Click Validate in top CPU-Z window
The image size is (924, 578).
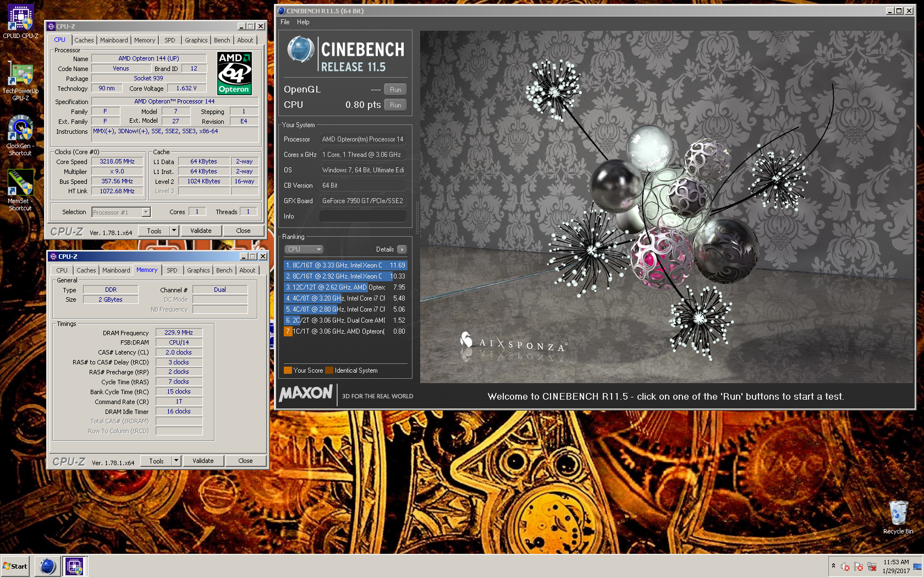pos(201,231)
